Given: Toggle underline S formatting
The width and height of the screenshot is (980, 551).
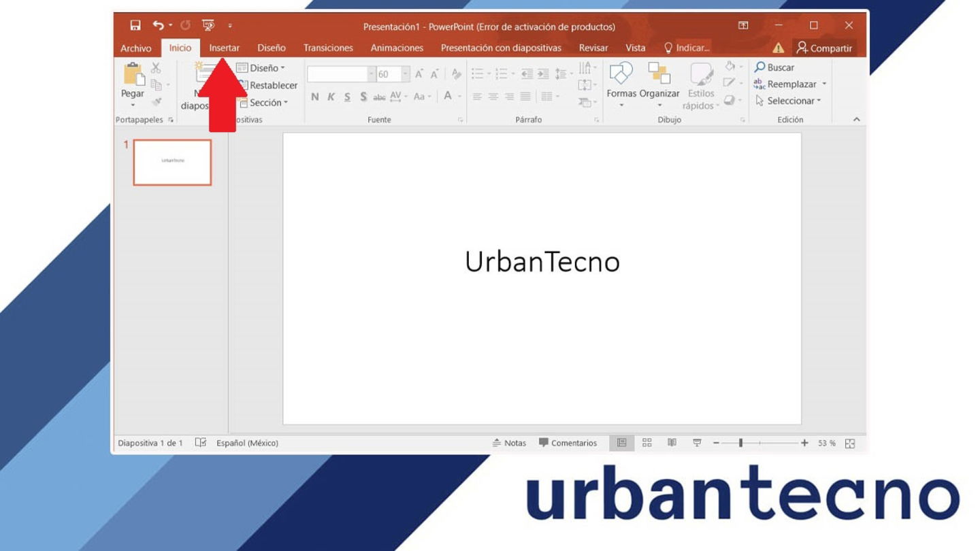Looking at the screenshot, I should [347, 97].
